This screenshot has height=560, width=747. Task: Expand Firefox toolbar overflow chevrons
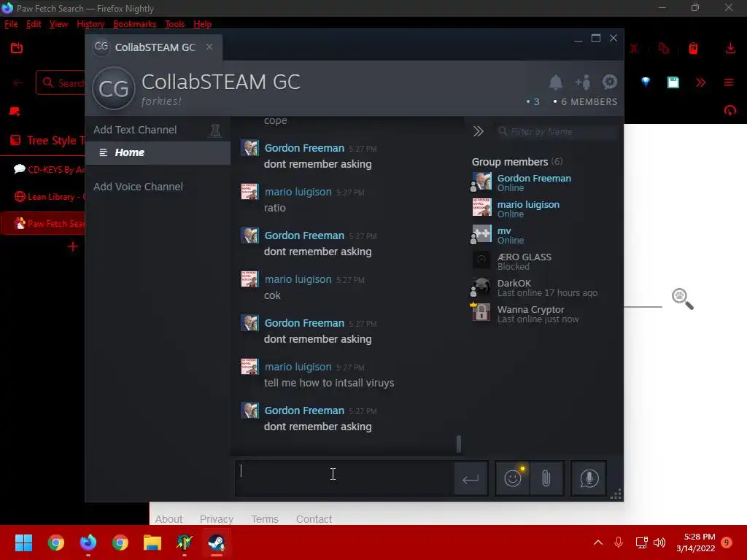(x=700, y=82)
